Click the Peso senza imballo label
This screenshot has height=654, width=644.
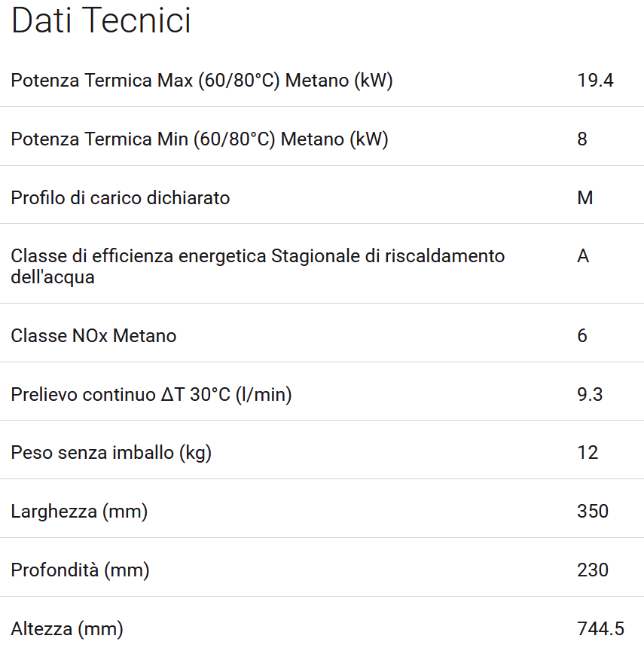tap(111, 453)
